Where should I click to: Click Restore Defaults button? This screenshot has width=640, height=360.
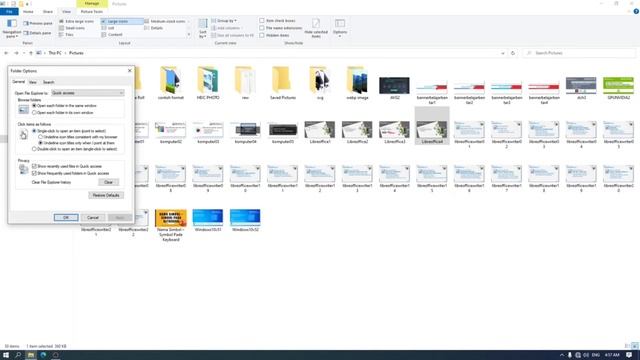[x=106, y=196]
